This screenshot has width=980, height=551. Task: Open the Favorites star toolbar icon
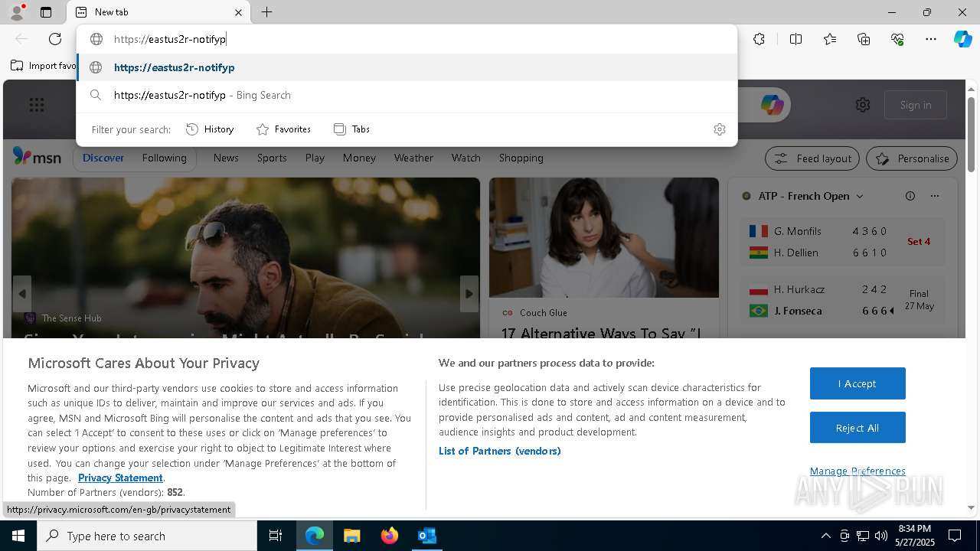tap(830, 39)
